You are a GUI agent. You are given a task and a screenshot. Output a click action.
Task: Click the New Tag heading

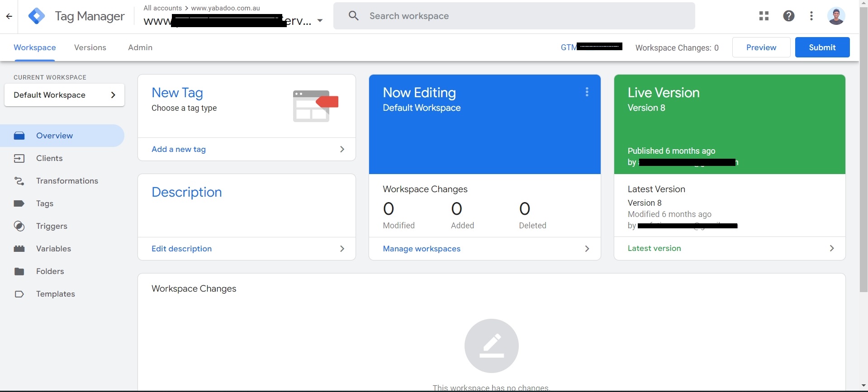[177, 93]
